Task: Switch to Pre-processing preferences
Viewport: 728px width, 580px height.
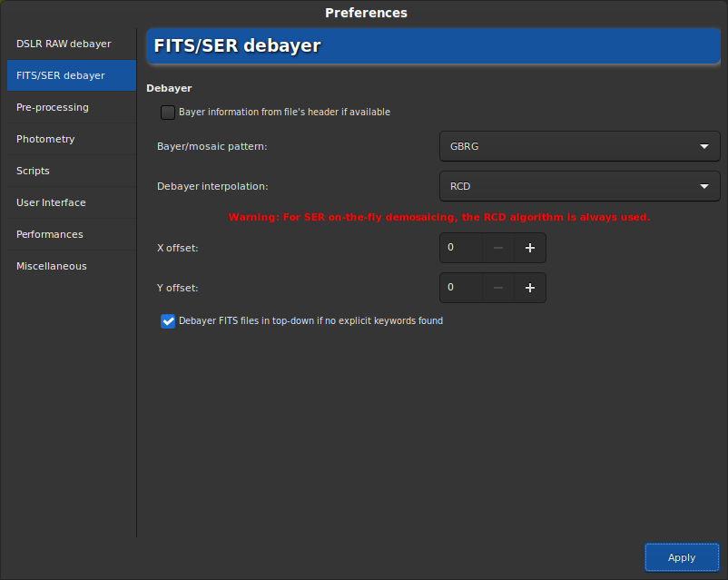Action: pyautogui.click(x=53, y=107)
